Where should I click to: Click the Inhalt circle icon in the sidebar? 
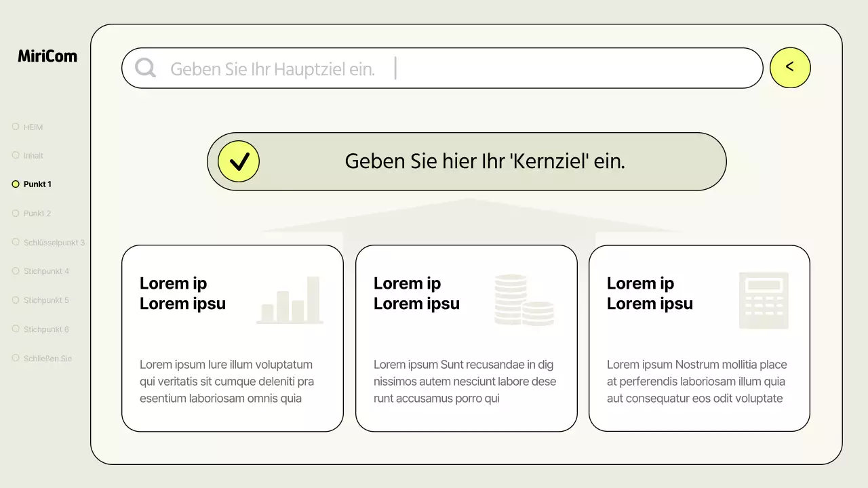tap(15, 155)
